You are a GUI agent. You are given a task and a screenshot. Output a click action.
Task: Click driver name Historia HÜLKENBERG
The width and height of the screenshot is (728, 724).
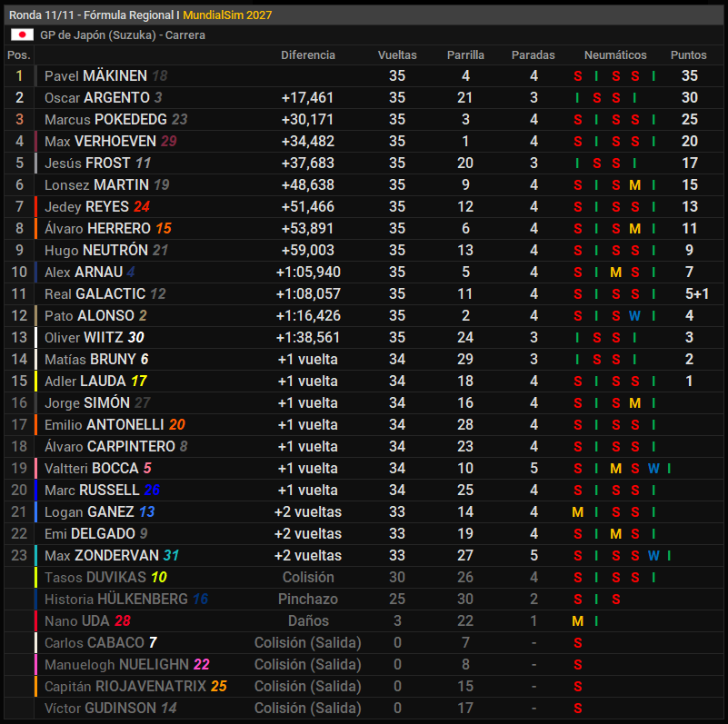[x=116, y=600]
